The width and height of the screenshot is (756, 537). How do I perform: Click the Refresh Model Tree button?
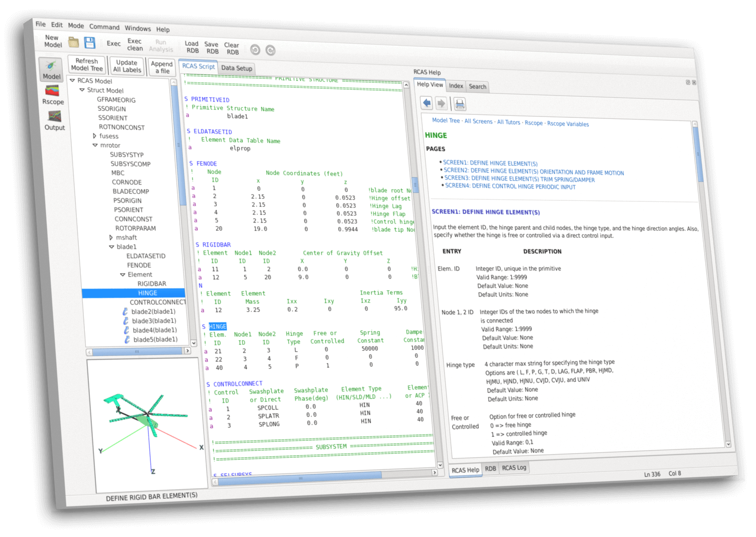pos(86,64)
